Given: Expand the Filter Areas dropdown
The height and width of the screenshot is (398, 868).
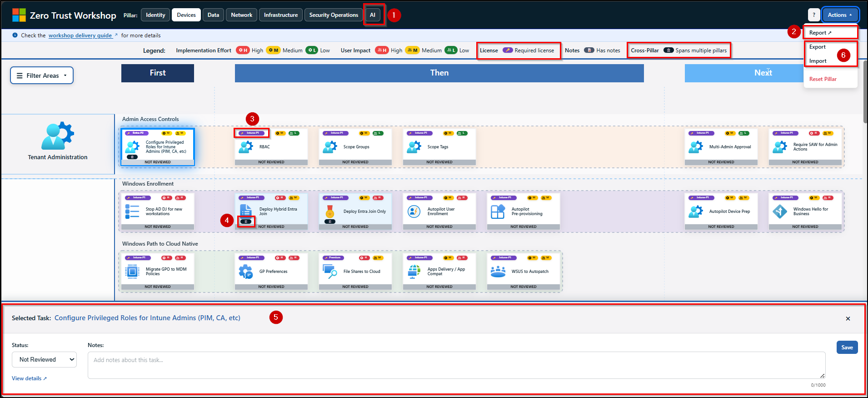Looking at the screenshot, I should point(42,76).
